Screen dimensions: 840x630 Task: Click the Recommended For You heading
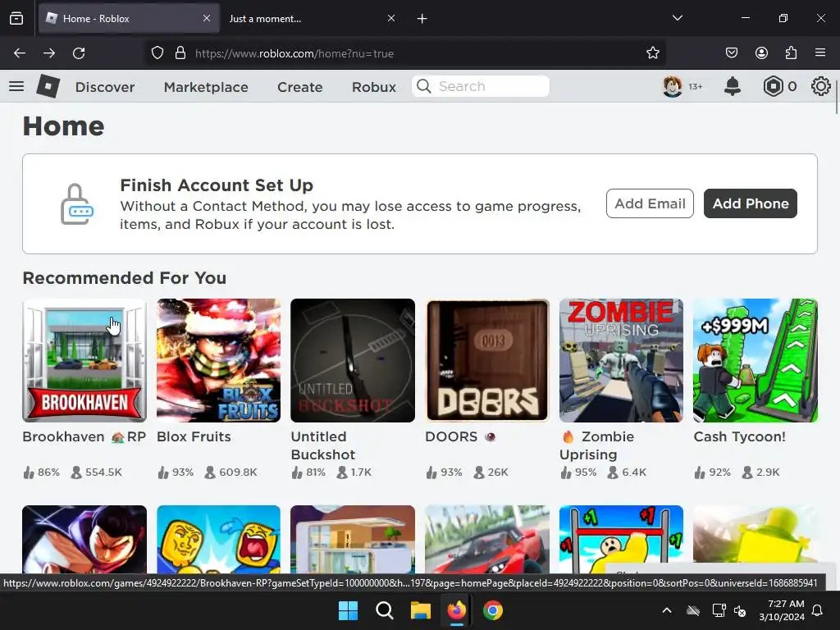(125, 278)
